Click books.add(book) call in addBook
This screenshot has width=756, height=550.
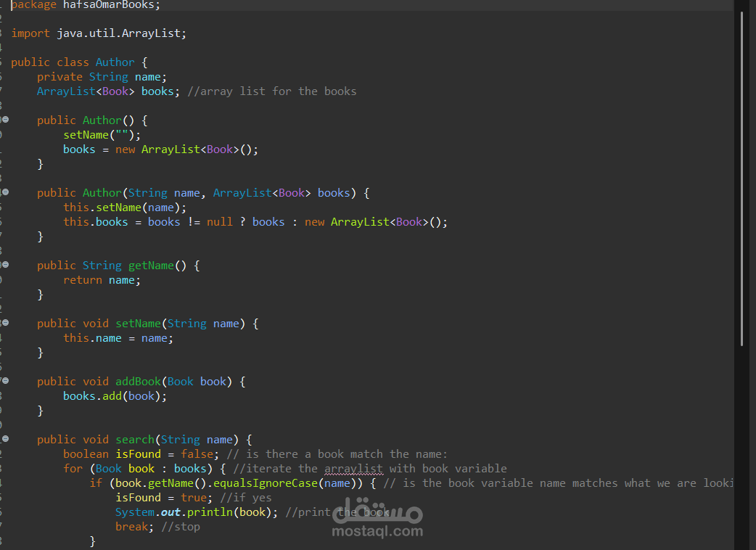coord(115,396)
